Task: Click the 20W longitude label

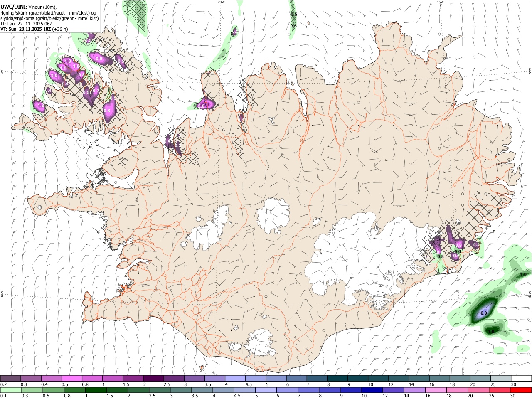Action: [221, 2]
